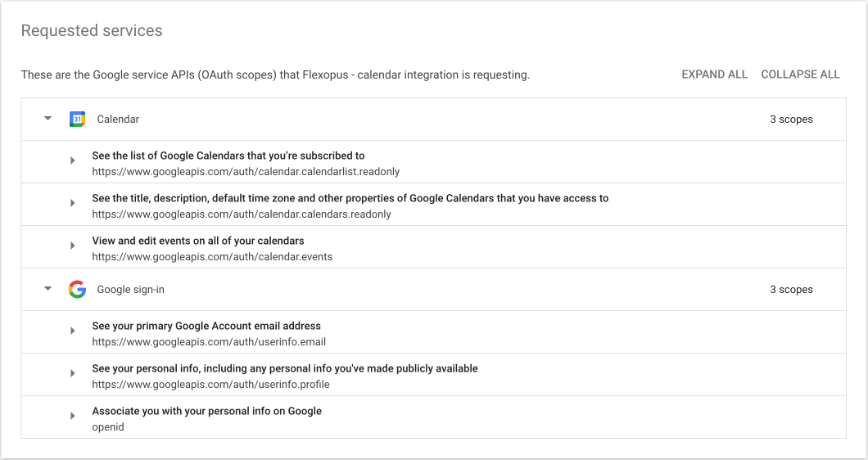Expand the userinfo.profile scope arrow

coord(73,374)
